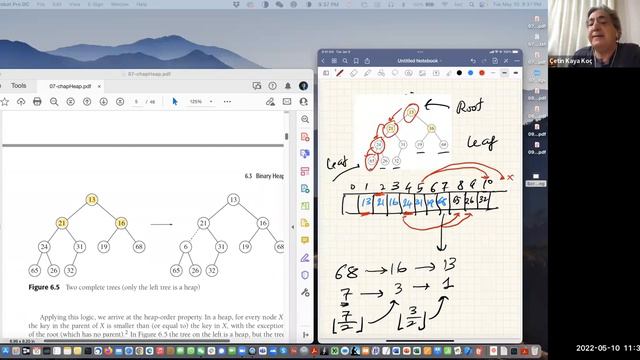Click the search magnifier in right tools pane

[x=305, y=119]
